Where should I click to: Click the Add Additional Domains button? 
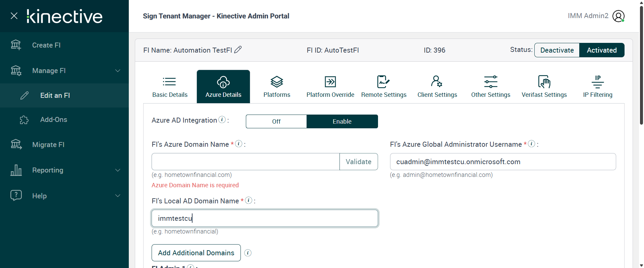pos(196,253)
